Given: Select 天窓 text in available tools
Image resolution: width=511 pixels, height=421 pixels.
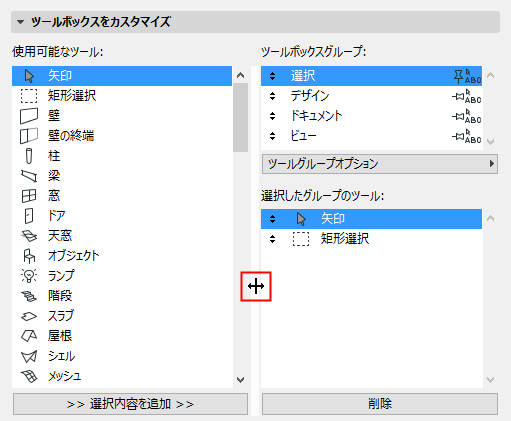Looking at the screenshot, I should click(60, 236).
